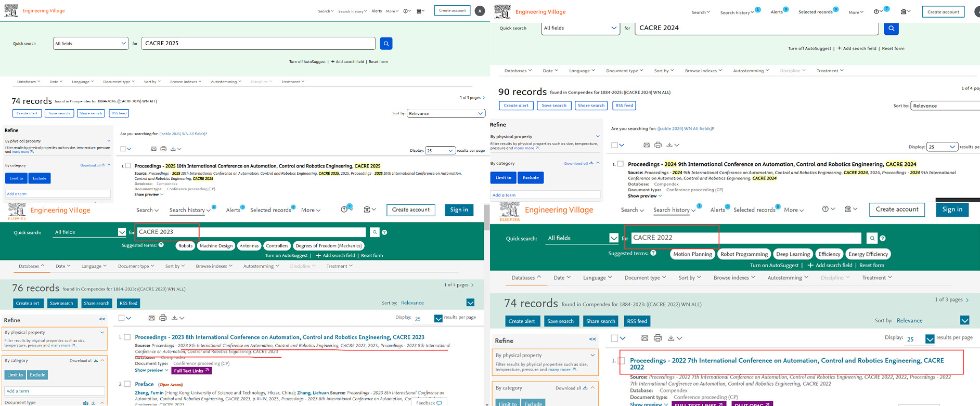Check the Preface record checkbox
This screenshot has width=980, height=406.
(127, 384)
